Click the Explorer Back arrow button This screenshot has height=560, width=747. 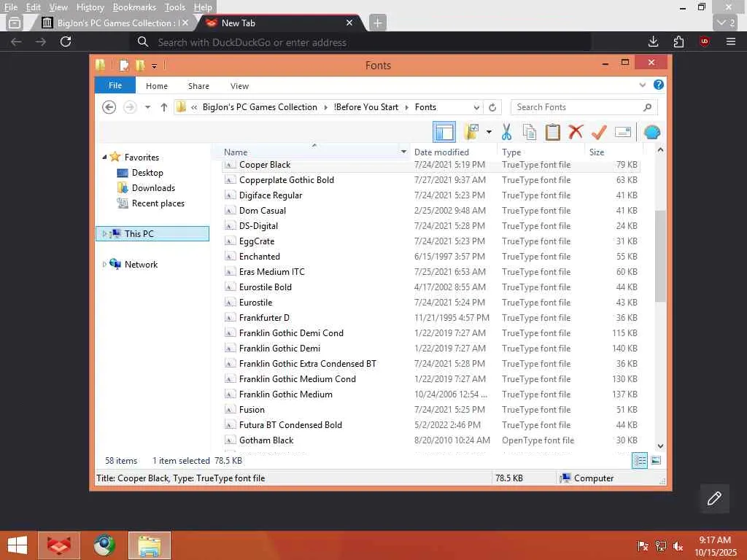click(x=109, y=107)
